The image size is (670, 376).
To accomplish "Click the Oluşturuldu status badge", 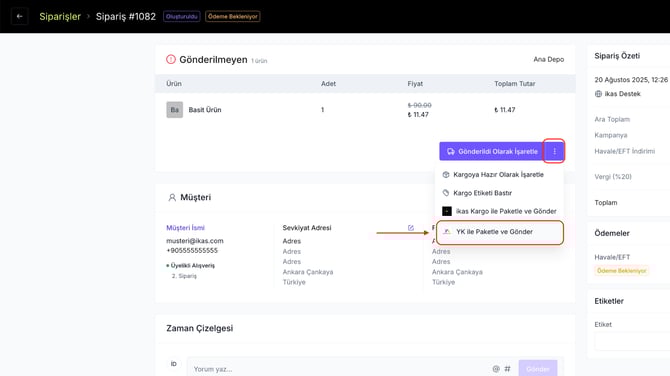I will (182, 17).
